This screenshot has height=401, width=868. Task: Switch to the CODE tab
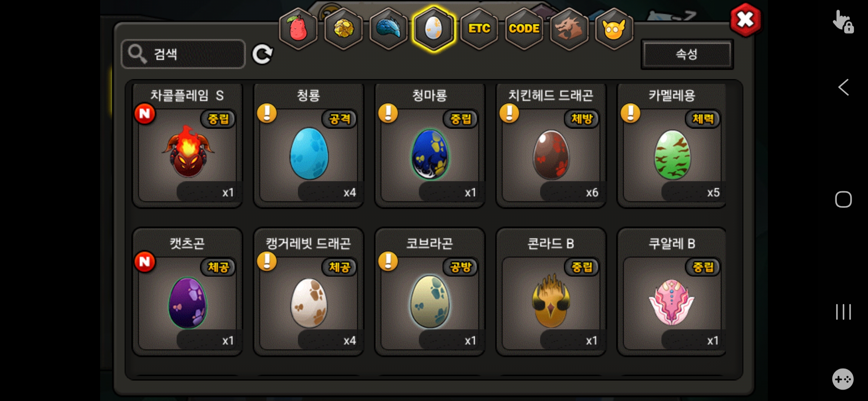point(524,29)
